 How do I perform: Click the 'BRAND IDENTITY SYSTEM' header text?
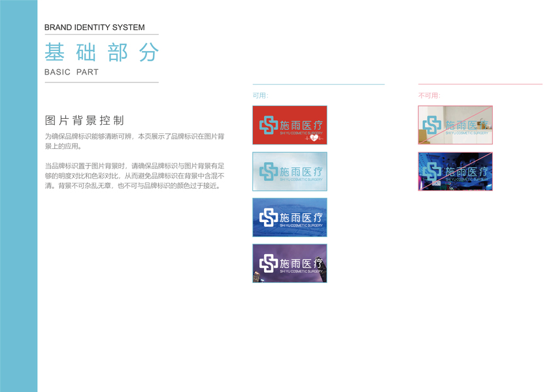coord(95,27)
